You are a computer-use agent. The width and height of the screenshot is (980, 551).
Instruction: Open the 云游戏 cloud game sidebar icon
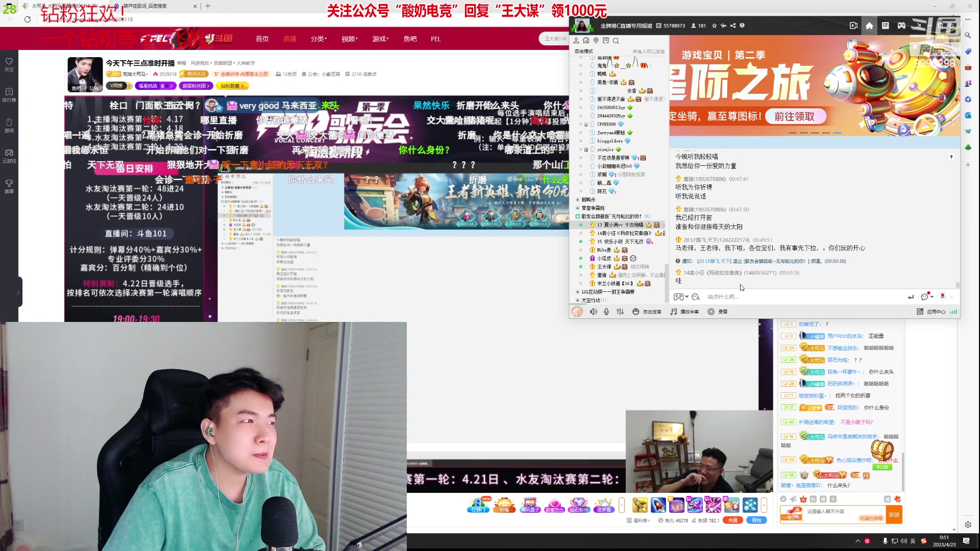9,156
